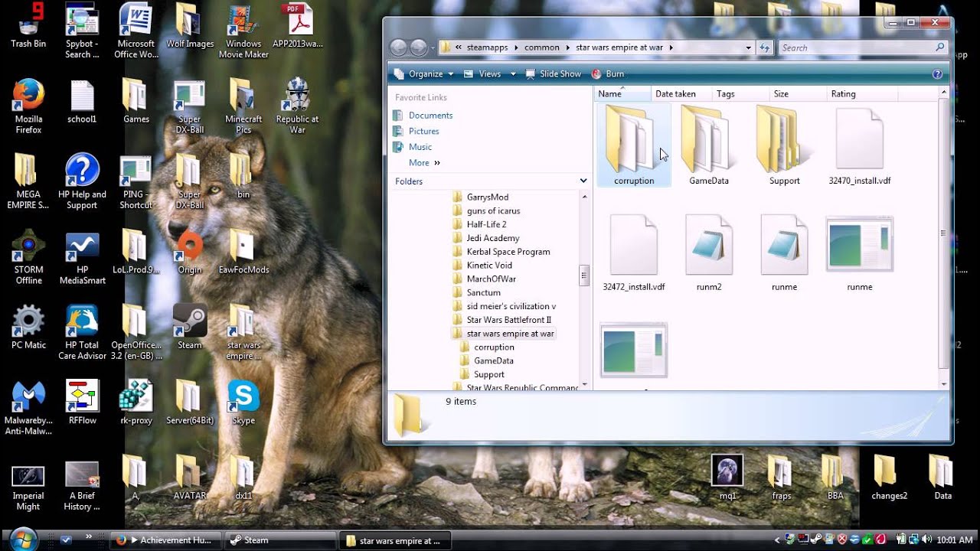Select the Trash Bin desktop icon
Screen dimensions: 980x551
(x=28, y=27)
